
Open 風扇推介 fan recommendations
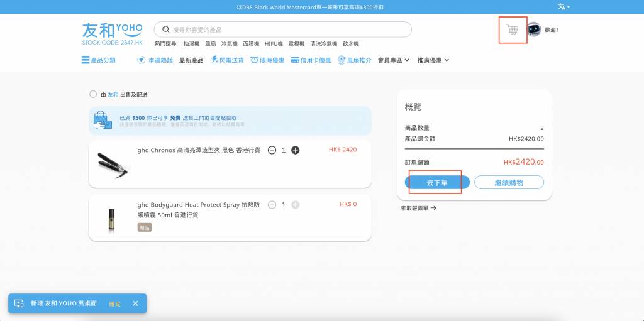click(355, 60)
